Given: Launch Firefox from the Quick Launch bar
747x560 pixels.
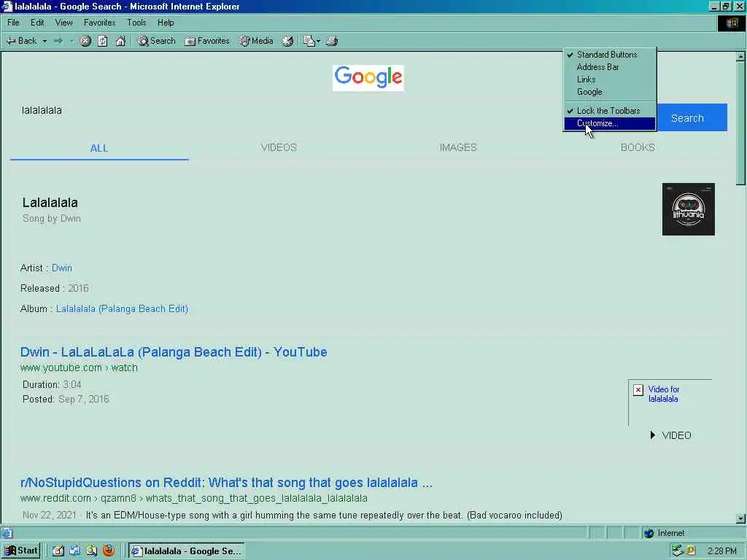Looking at the screenshot, I should 109,551.
